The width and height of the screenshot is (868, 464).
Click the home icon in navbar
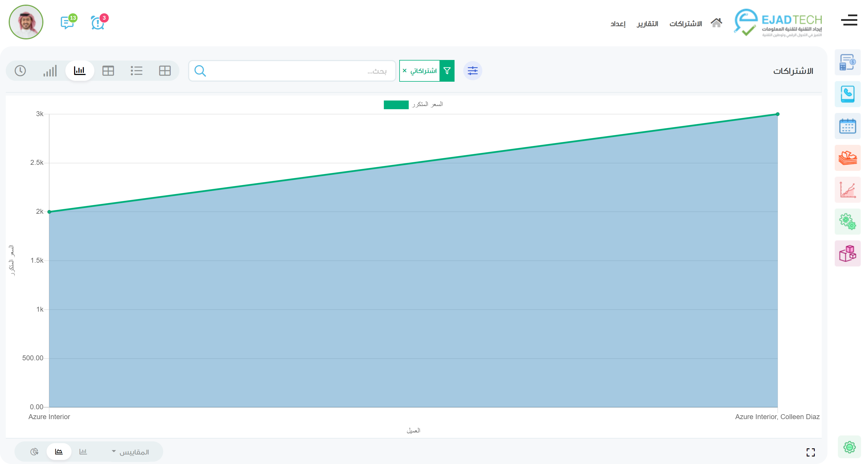[x=716, y=23]
